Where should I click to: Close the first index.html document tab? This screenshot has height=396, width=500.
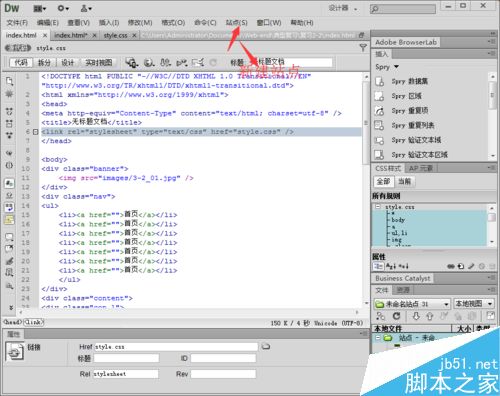(45, 35)
